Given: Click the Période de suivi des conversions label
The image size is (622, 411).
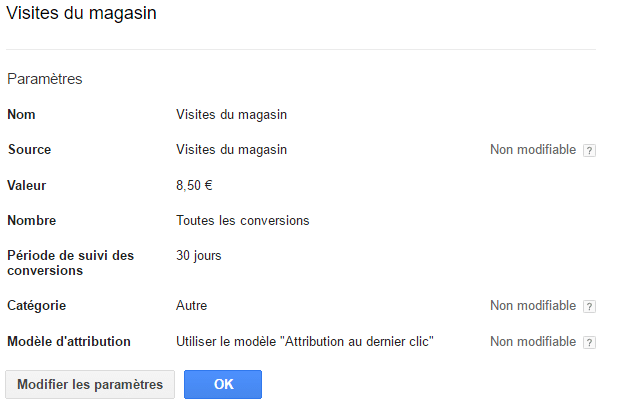Looking at the screenshot, I should click(71, 263).
